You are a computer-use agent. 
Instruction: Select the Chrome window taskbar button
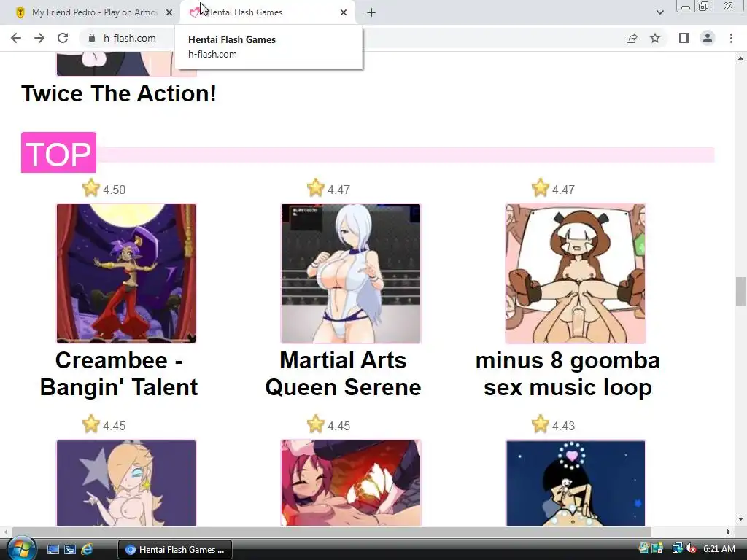coord(175,550)
